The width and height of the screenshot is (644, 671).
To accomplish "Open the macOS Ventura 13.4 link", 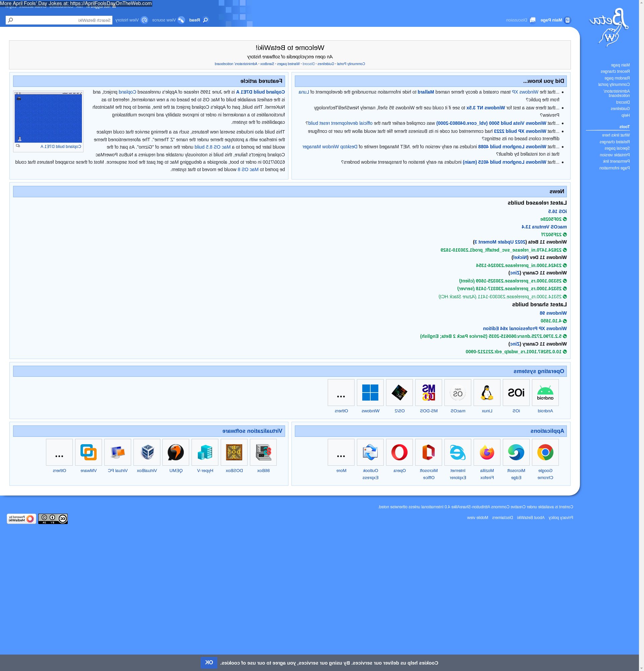I will (544, 227).
